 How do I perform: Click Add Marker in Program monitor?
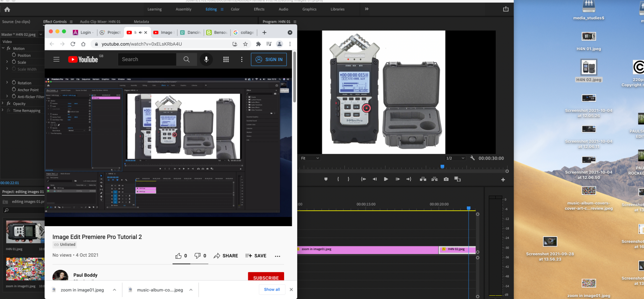(326, 179)
